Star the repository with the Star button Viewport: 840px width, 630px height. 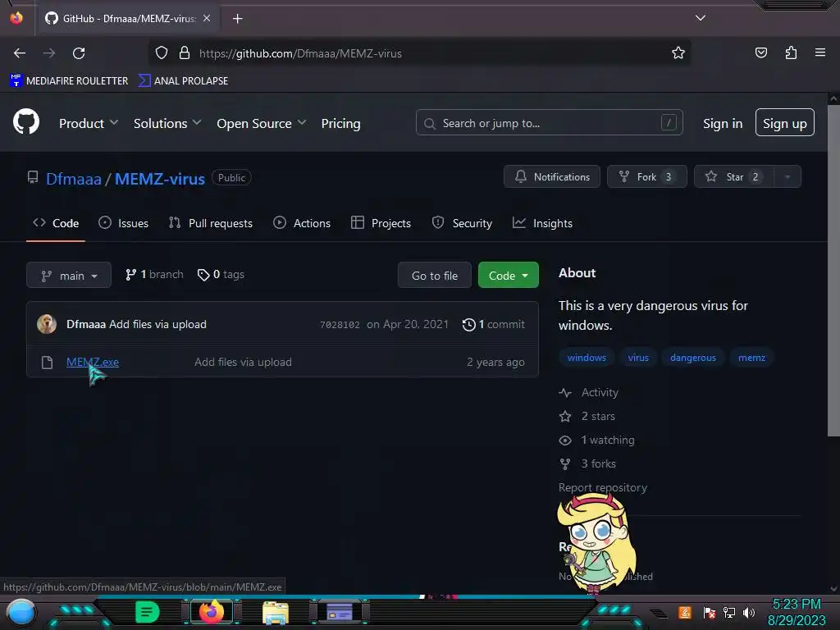[733, 177]
